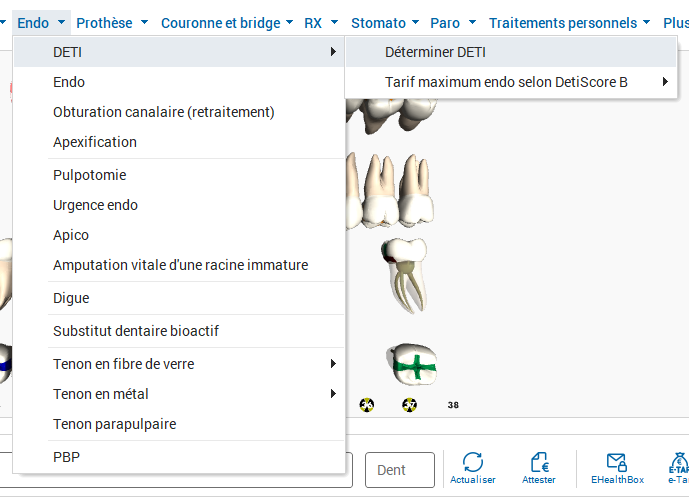
Task: Expand Tarif maximum endo selon DetiScore B
Action: pyautogui.click(x=511, y=82)
